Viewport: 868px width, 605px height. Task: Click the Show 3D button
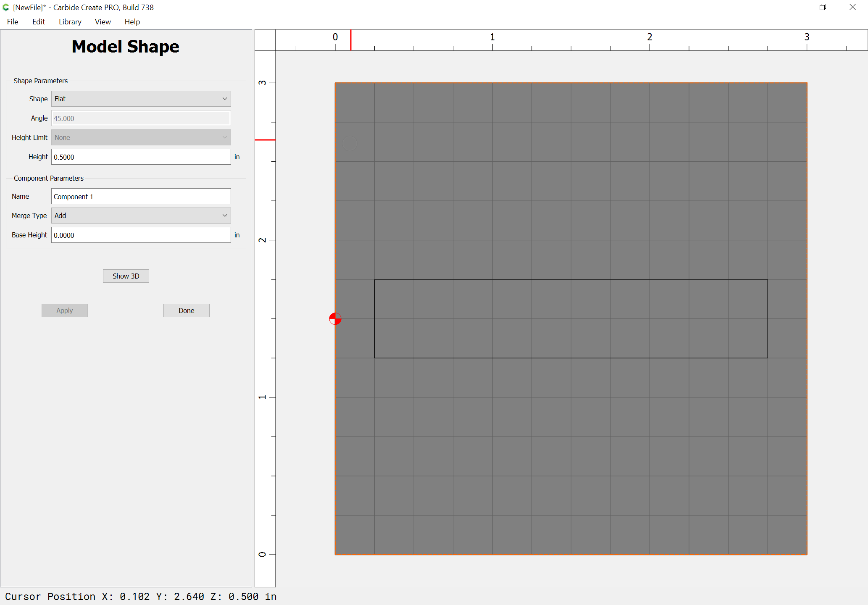126,276
